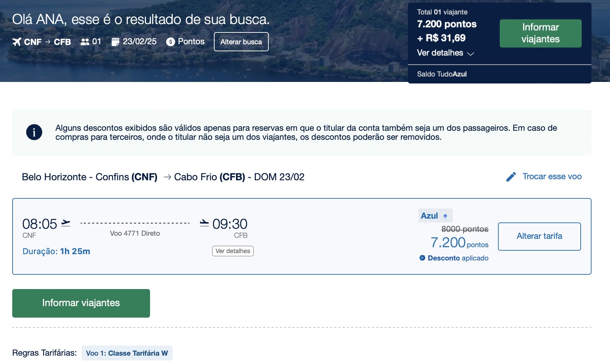Viewport: 610px width, 364px height.
Task: Click the pencil icon for Trocar esse voo
Action: coord(511,177)
